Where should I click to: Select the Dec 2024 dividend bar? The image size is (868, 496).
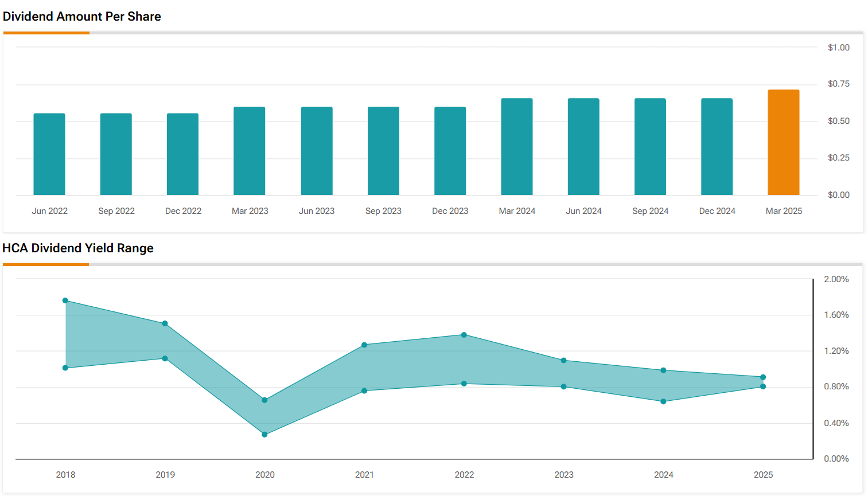pos(717,147)
